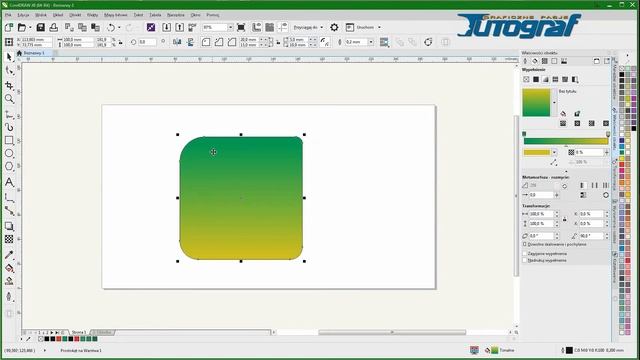The width and height of the screenshot is (640, 360).
Task: Select the Rectangle tool
Action: [x=9, y=140]
